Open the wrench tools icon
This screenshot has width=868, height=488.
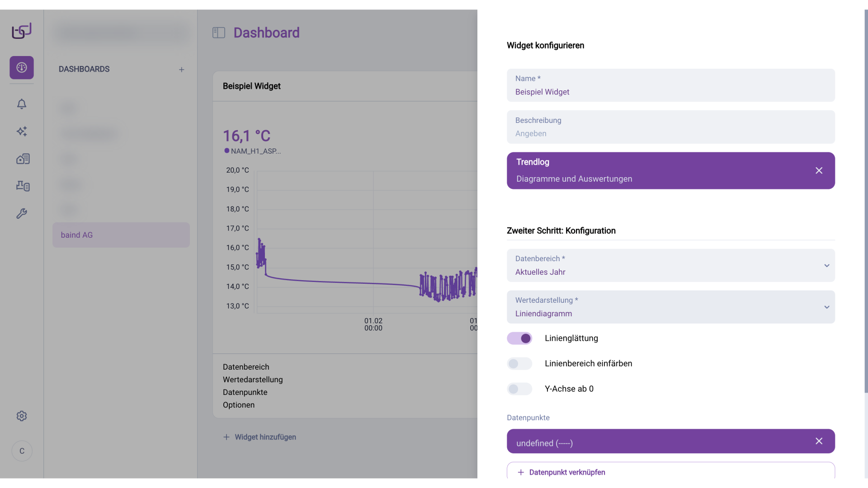[x=22, y=213]
